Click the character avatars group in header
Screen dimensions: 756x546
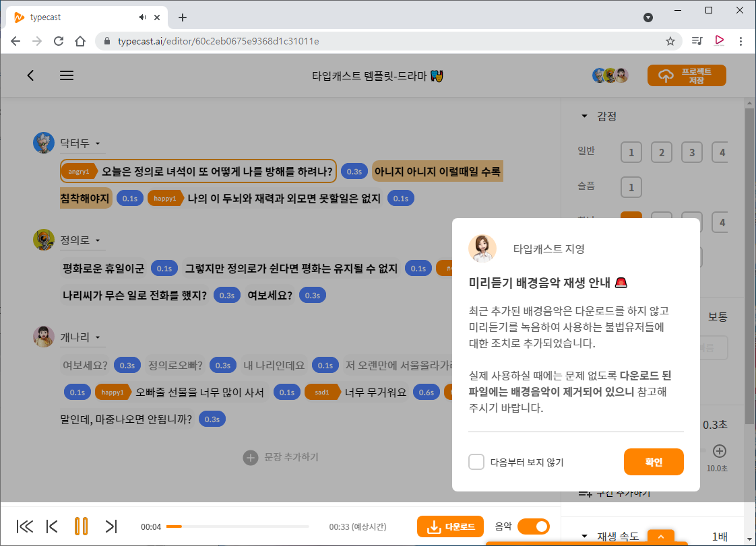pyautogui.click(x=610, y=75)
